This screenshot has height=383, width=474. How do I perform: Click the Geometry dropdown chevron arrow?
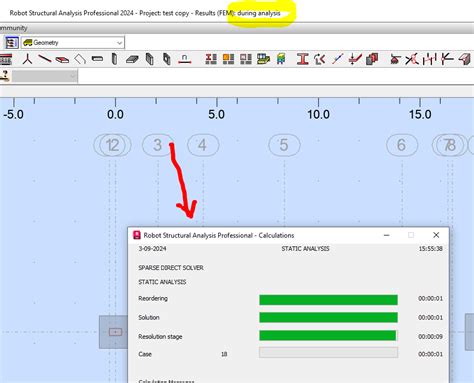119,43
